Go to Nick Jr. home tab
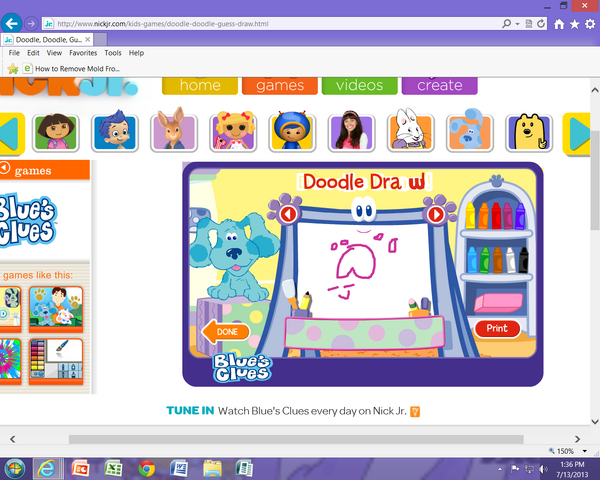Viewport: 600px width, 480px height. click(200, 85)
